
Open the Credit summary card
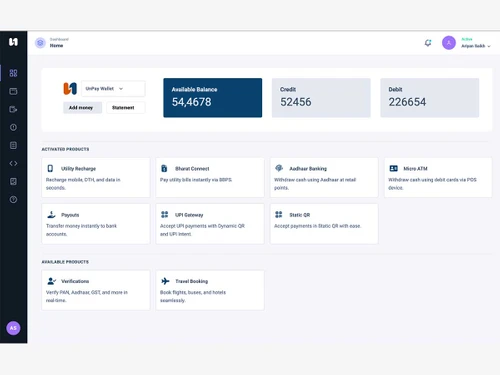pyautogui.click(x=321, y=98)
